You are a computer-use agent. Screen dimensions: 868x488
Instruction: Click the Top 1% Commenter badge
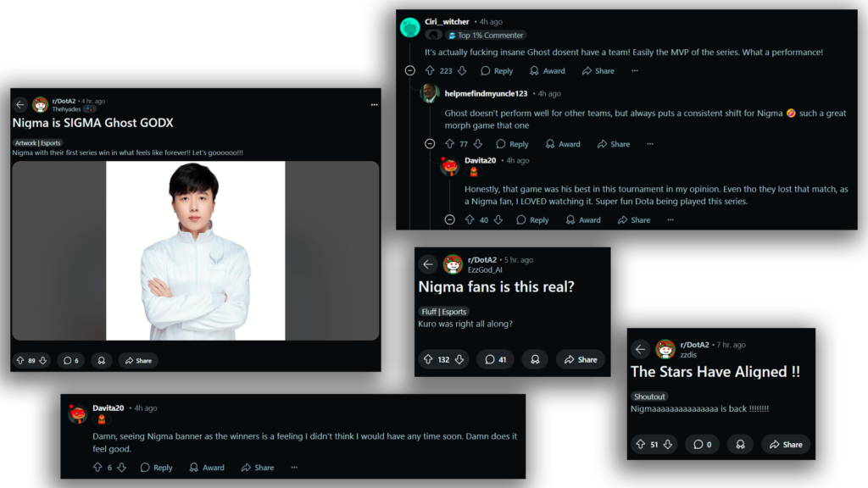[486, 35]
